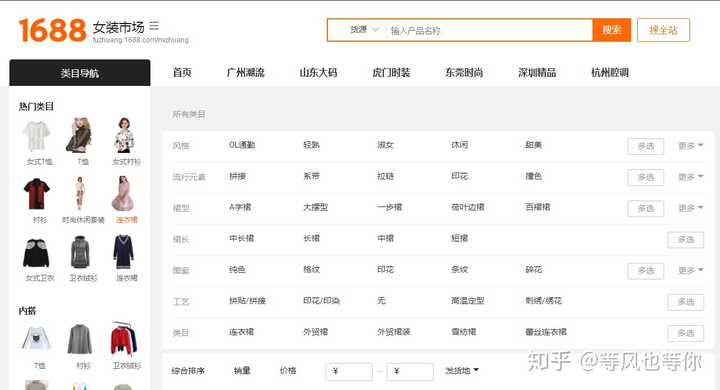Choose the 衬衫 icon under 内搭
The height and width of the screenshot is (390, 720).
tap(80, 339)
